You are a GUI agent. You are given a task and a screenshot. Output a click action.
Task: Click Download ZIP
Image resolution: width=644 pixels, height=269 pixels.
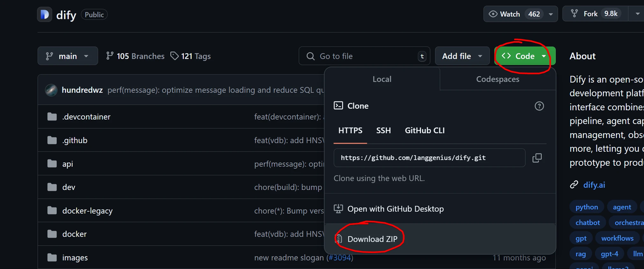372,239
